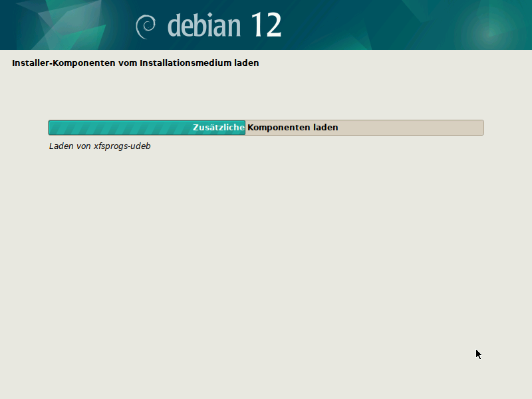
Task: Select the 'Zusätzliche Komponenten laden' progress label
Action: (266, 127)
